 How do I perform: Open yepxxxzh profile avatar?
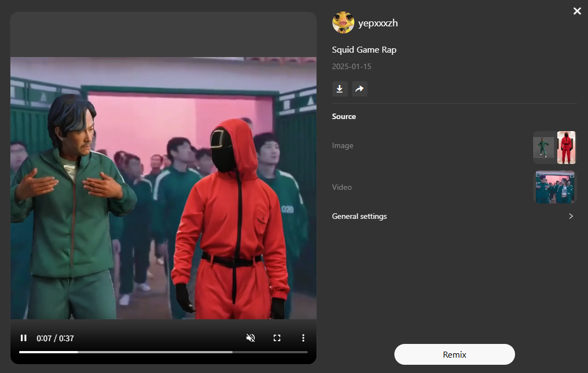point(343,23)
